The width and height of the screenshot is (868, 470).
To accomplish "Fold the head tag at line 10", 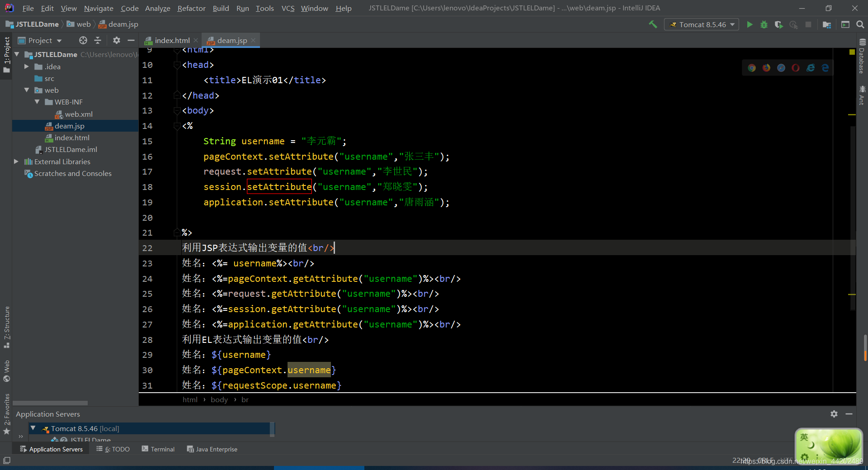I will click(x=177, y=65).
